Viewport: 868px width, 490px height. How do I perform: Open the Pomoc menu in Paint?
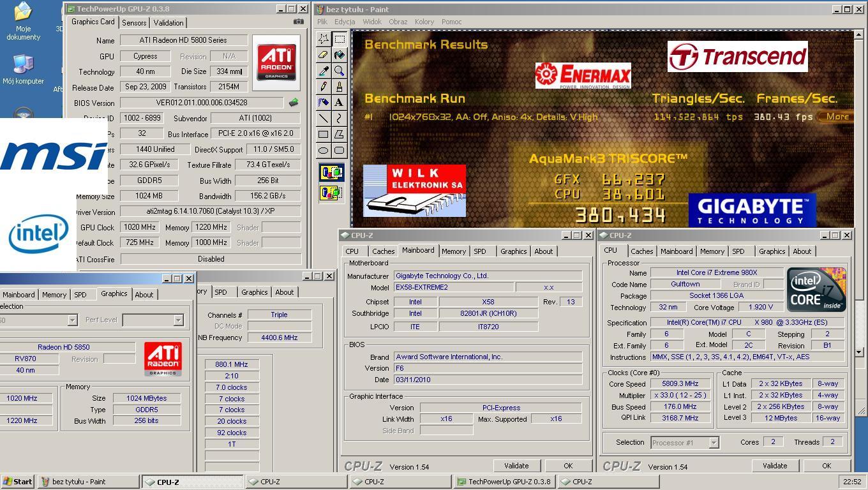[451, 22]
